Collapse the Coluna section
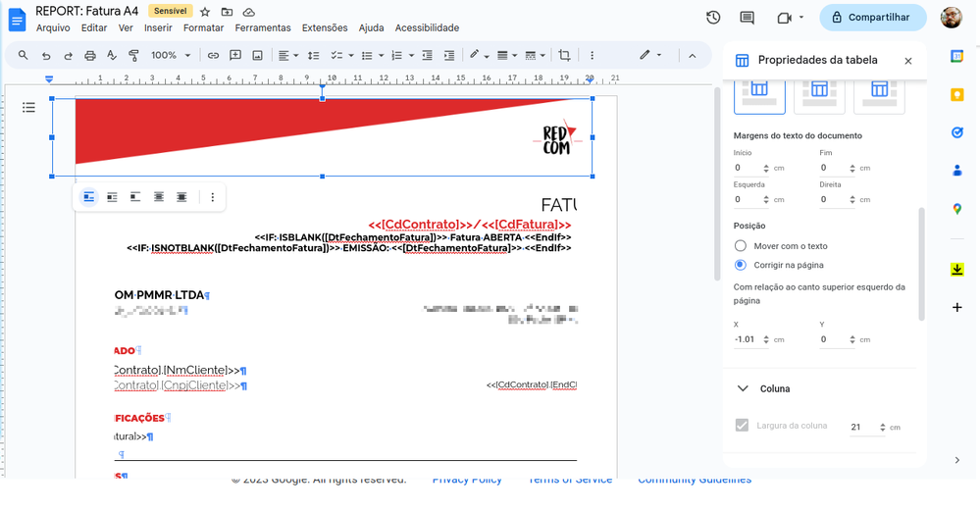Image resolution: width=980 pixels, height=511 pixels. (x=743, y=388)
